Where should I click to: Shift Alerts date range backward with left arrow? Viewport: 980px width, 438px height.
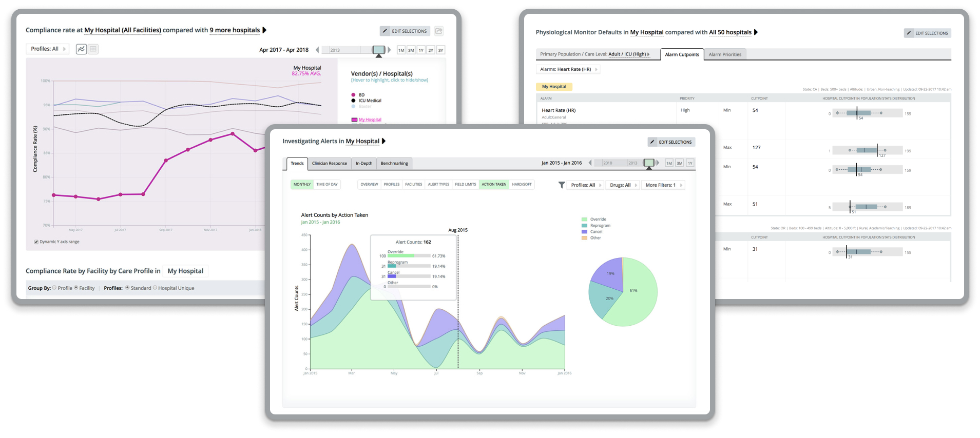click(x=590, y=163)
